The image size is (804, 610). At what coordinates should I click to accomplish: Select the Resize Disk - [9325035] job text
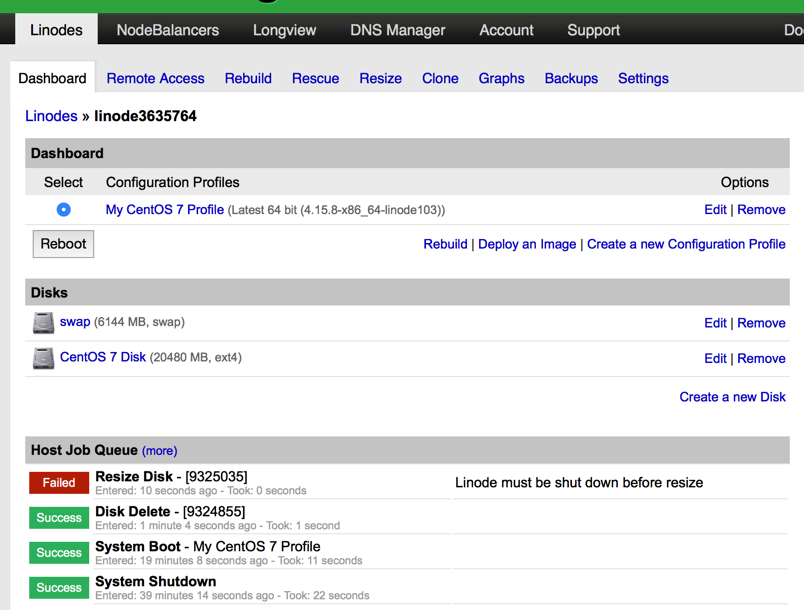click(171, 476)
